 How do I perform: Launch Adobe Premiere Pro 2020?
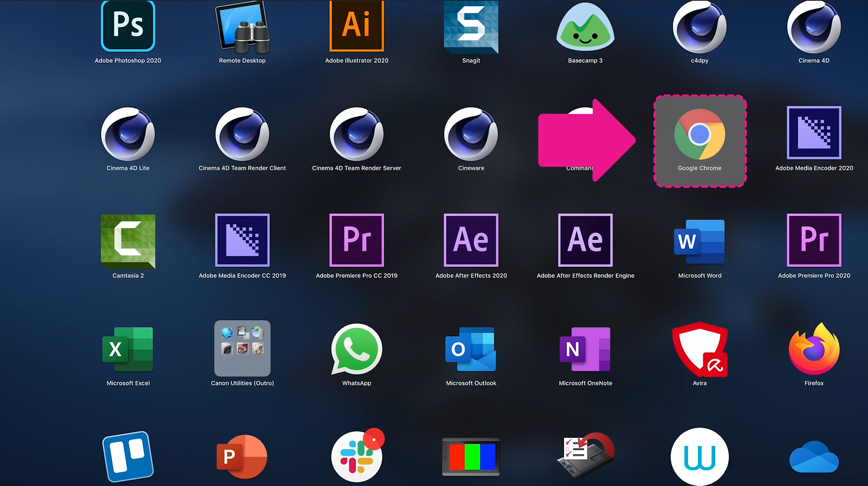[814, 242]
